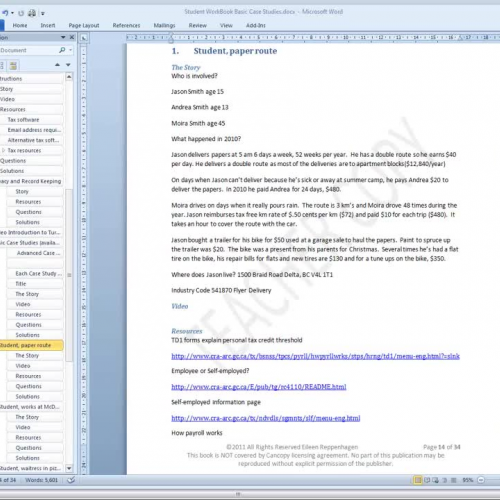500x500 pixels.
Task: Click the Print Preview icon in the toolbar
Action: point(32,13)
